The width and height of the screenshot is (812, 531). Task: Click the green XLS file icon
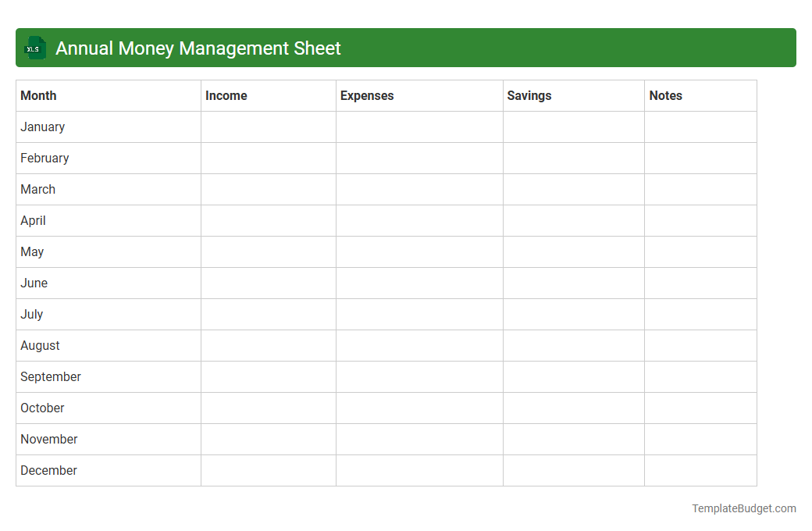(34, 48)
